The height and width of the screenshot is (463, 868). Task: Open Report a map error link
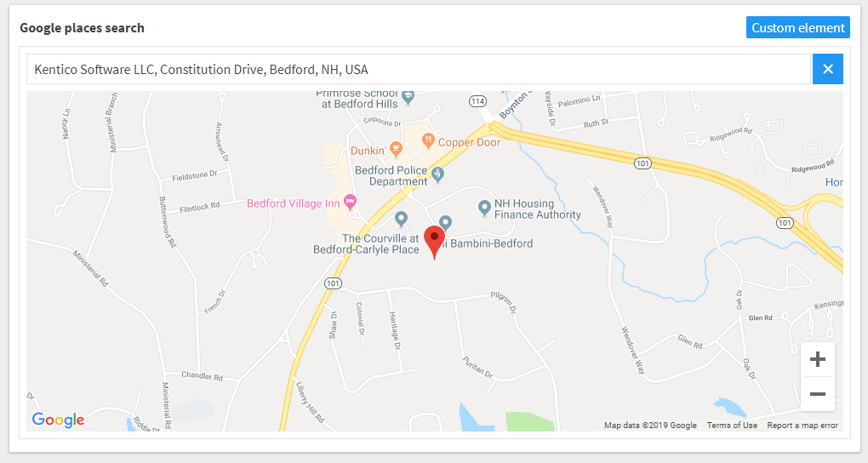802,426
